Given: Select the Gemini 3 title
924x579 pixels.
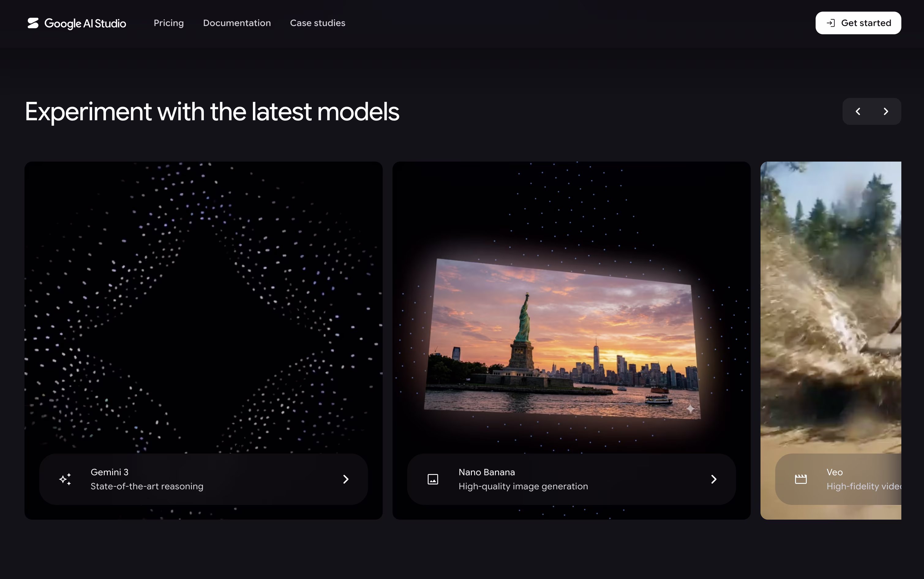Looking at the screenshot, I should (x=110, y=472).
